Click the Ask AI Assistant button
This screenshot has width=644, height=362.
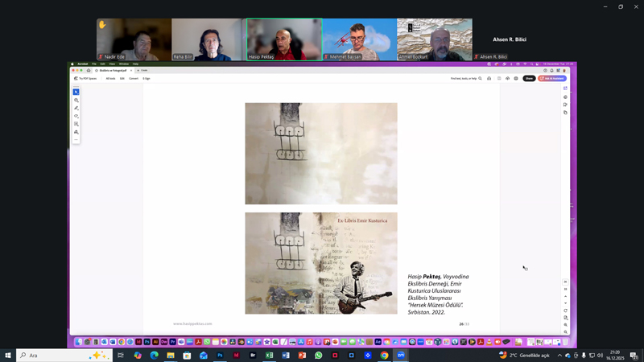[x=552, y=79]
